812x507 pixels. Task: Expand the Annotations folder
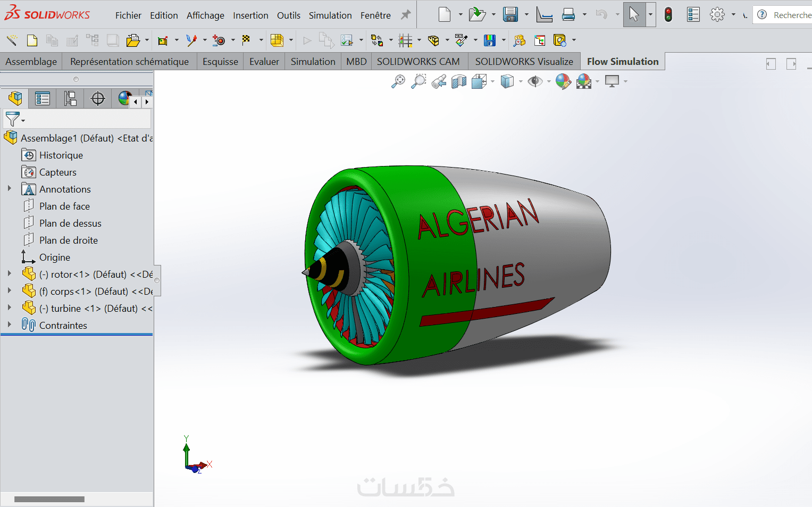(x=10, y=189)
